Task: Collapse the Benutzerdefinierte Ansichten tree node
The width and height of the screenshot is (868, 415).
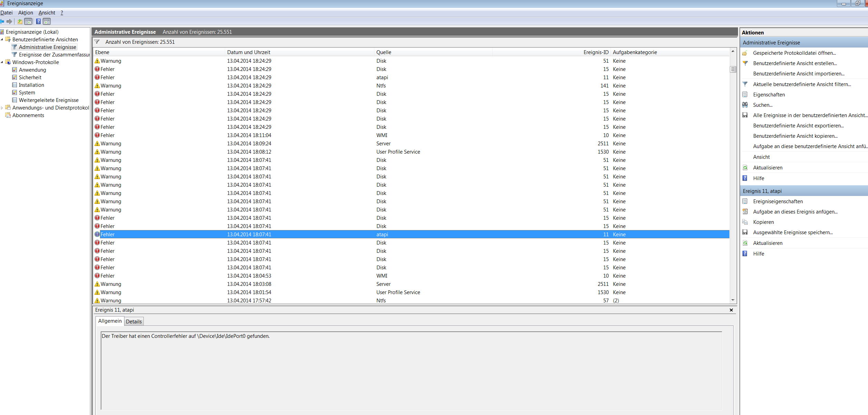Action: [2, 40]
